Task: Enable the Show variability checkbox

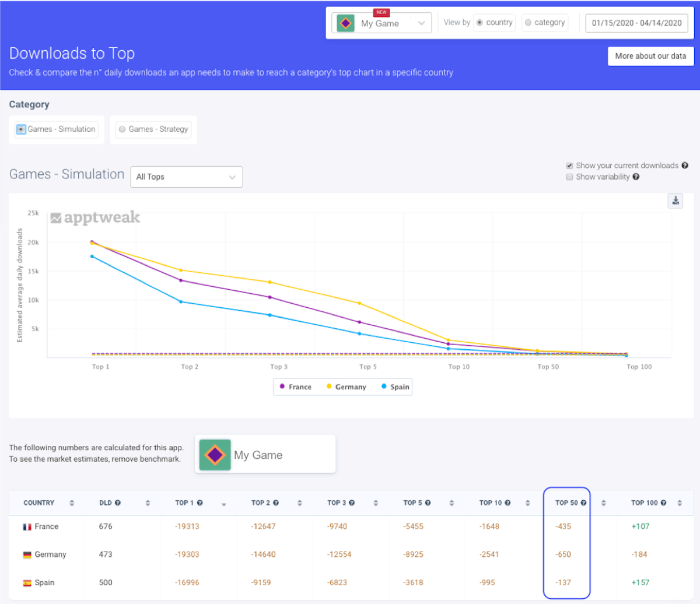Action: point(569,177)
